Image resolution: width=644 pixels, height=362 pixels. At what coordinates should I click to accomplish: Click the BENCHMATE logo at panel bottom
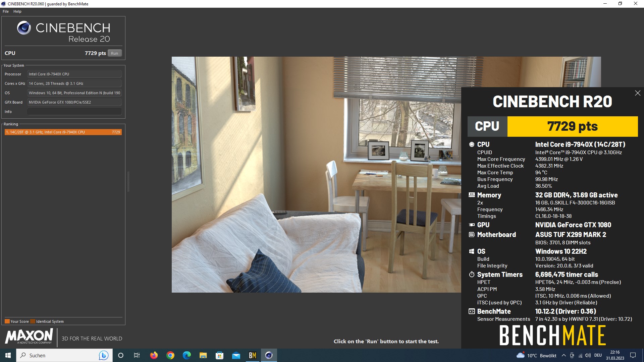552,335
